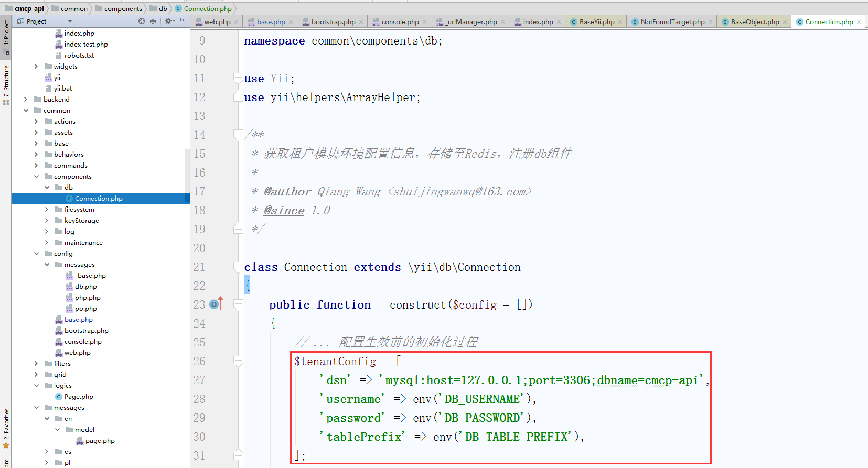Click the scroll-from-source icon in Project panel
This screenshot has height=468, width=868.
142,21
